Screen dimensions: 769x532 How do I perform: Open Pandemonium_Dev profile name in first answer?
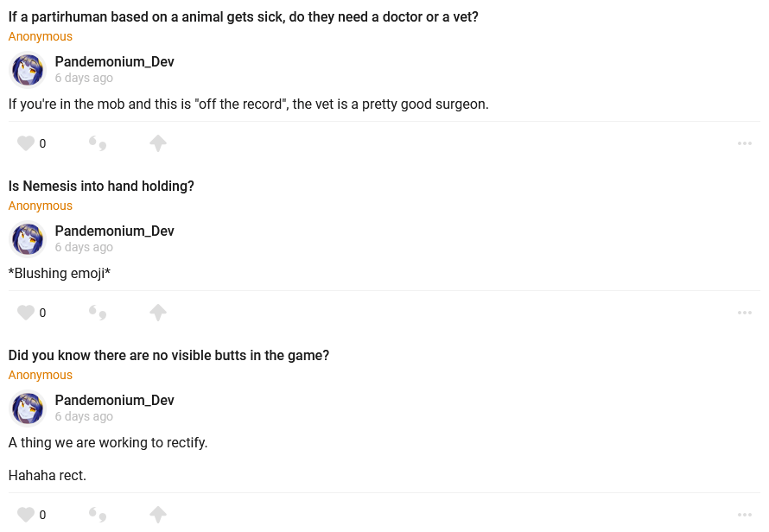click(x=115, y=62)
